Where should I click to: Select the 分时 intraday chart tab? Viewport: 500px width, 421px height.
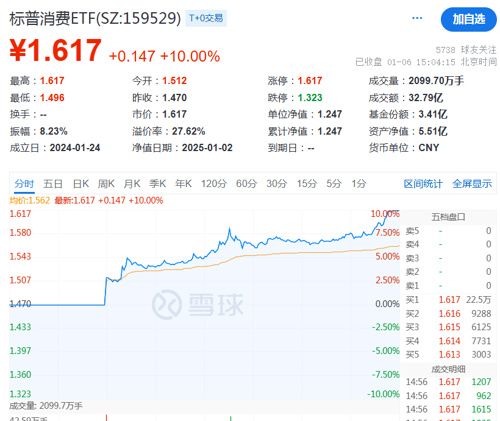[x=24, y=184]
